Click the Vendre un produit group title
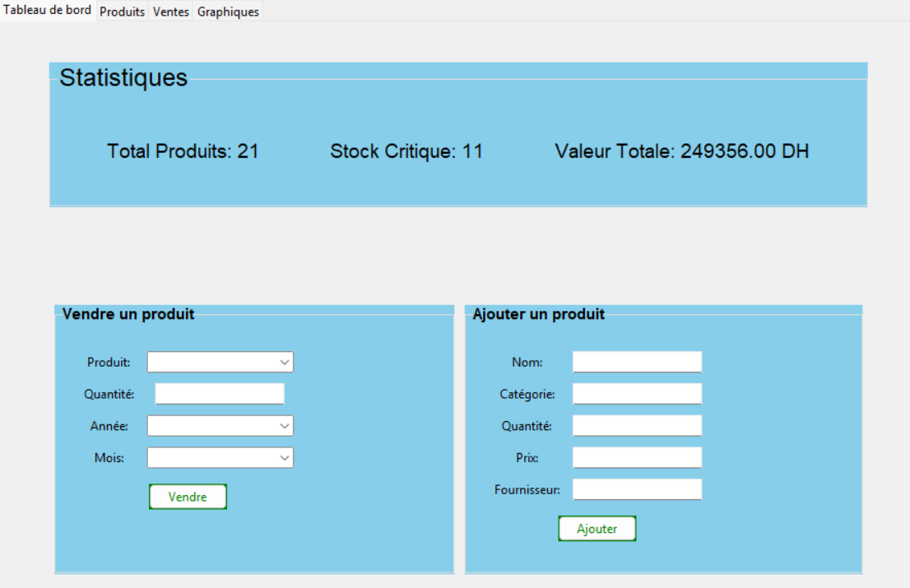The height and width of the screenshot is (588, 910). [128, 314]
